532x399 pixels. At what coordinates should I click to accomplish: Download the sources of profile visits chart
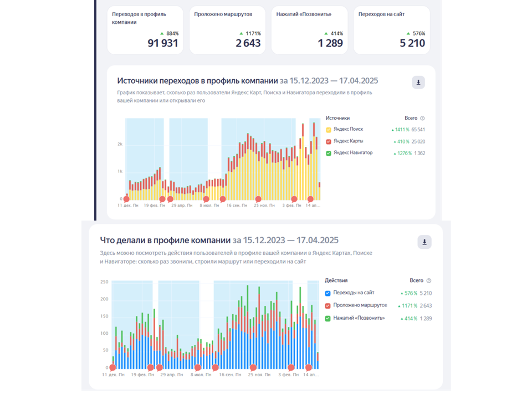(x=418, y=83)
